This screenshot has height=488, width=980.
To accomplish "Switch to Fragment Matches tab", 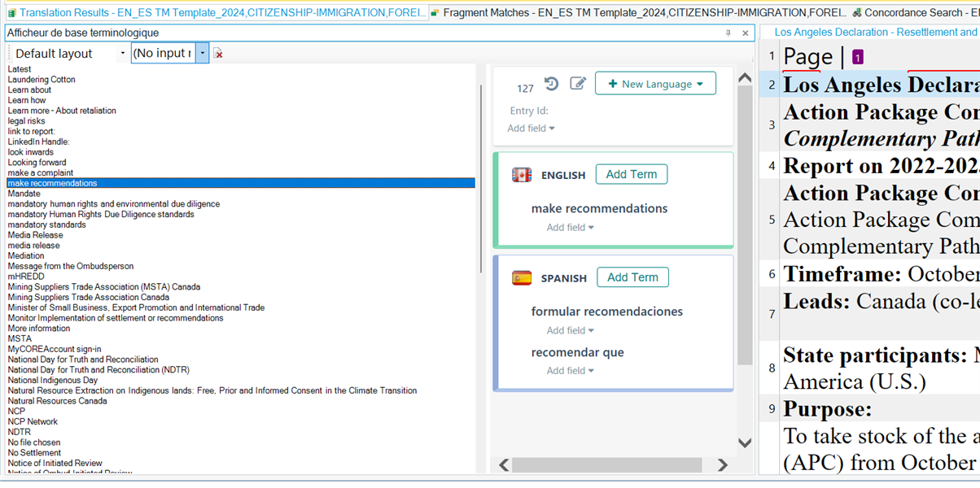I will point(639,12).
